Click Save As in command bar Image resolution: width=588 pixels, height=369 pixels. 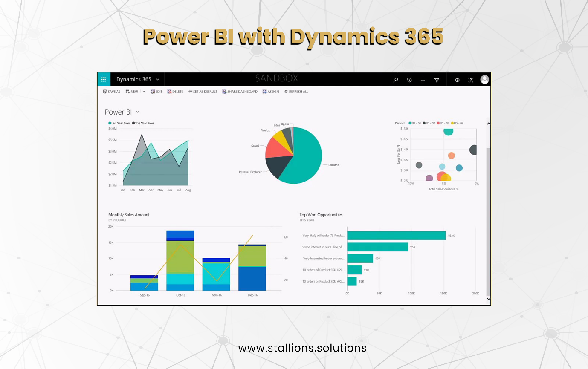pyautogui.click(x=112, y=92)
